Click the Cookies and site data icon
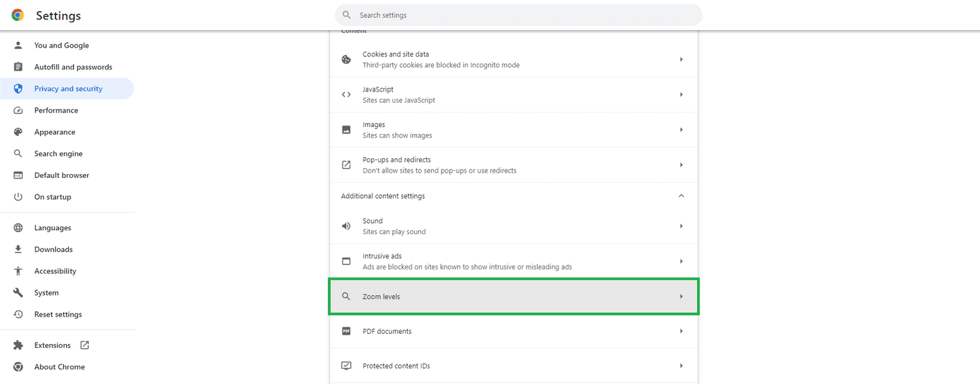 pyautogui.click(x=346, y=59)
